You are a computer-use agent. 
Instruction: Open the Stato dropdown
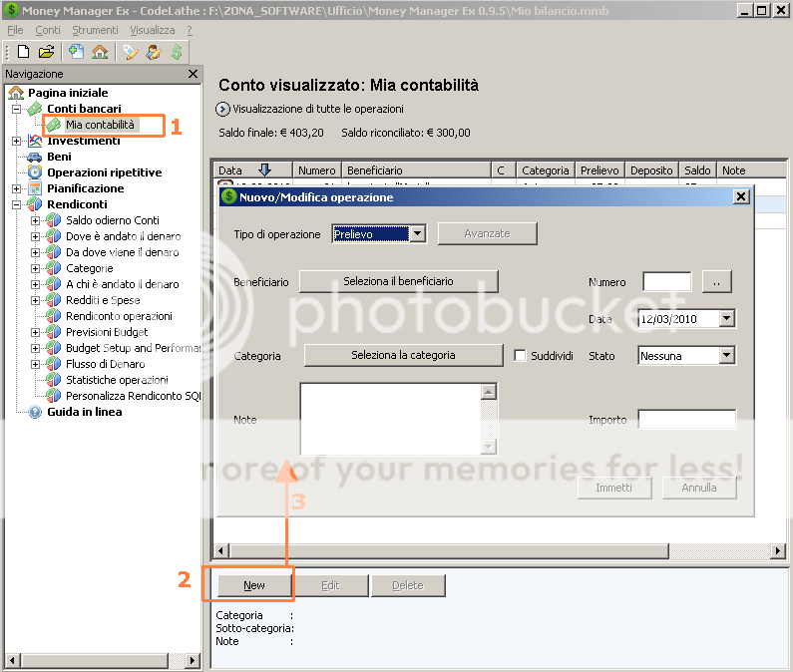(x=727, y=356)
